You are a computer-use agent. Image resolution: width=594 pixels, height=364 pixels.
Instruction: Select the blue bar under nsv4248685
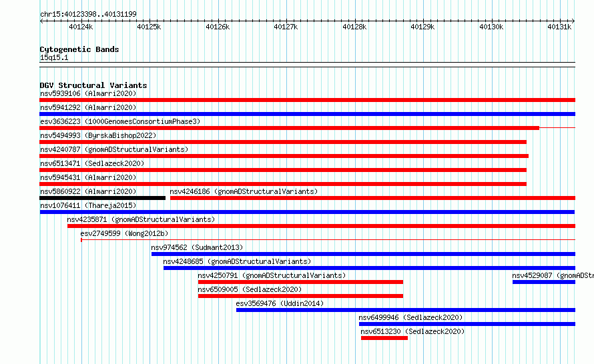pyautogui.click(x=369, y=268)
